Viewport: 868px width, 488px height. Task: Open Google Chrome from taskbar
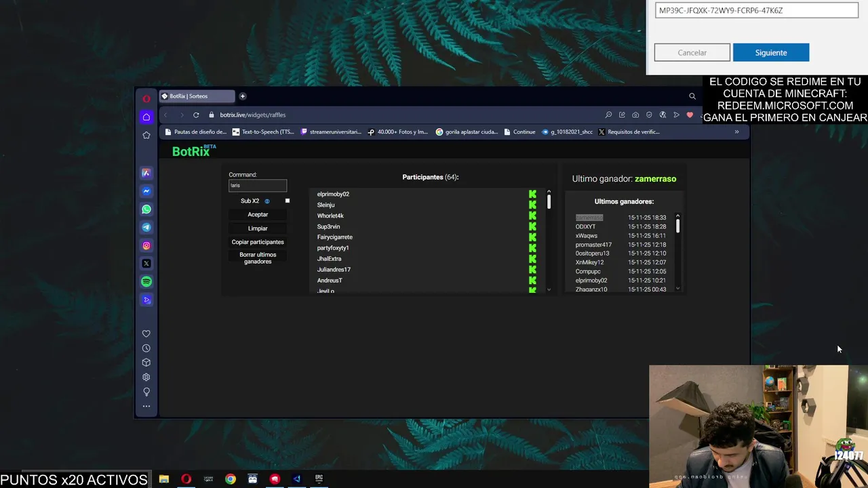coord(231,479)
